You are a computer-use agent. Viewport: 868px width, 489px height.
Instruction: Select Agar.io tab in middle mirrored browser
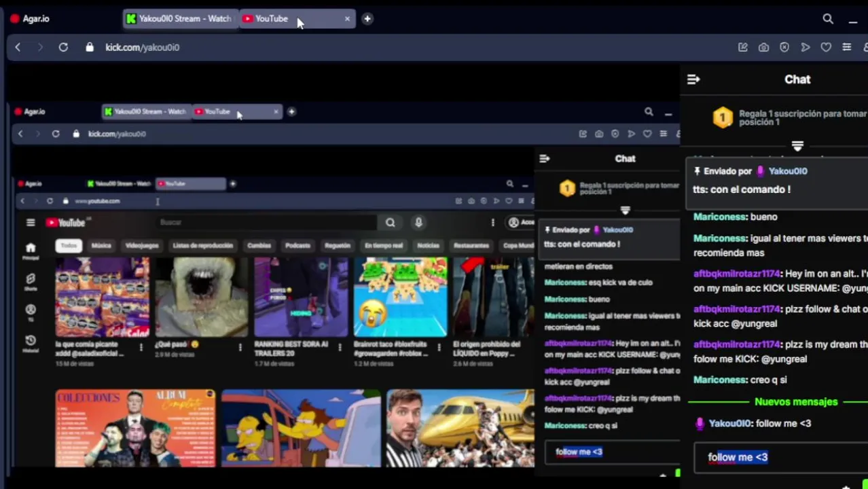click(30, 111)
